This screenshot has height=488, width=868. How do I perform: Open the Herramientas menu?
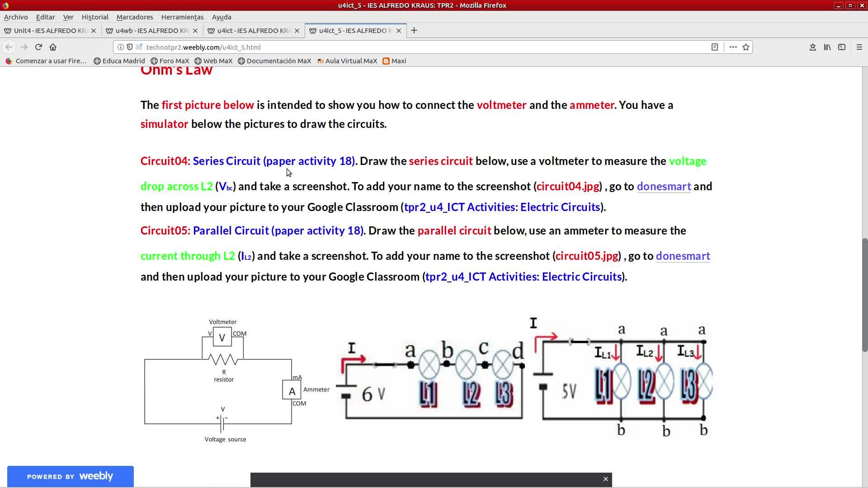(182, 17)
